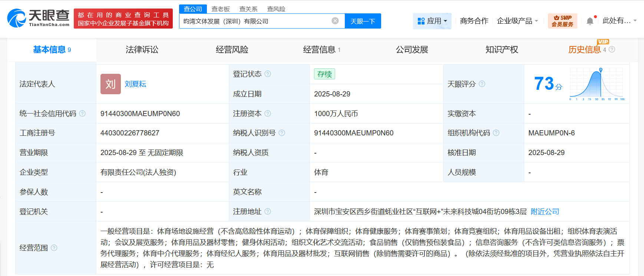Select the 营业期限 value text
The image size is (644, 276).
click(x=142, y=152)
